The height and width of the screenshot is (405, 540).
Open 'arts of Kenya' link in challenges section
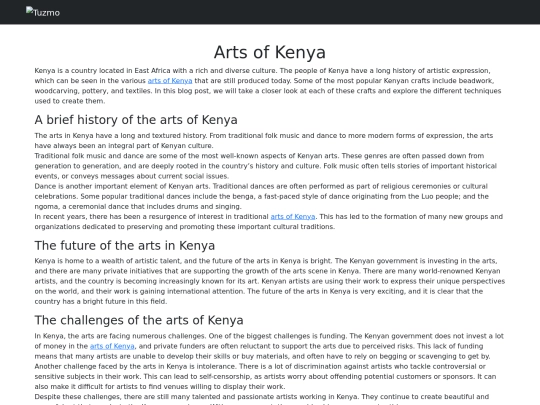(x=112, y=346)
